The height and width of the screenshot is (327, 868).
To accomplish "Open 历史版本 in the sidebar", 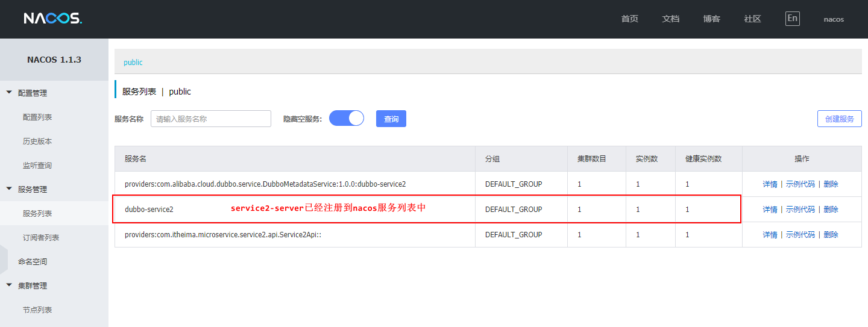I will click(x=37, y=142).
